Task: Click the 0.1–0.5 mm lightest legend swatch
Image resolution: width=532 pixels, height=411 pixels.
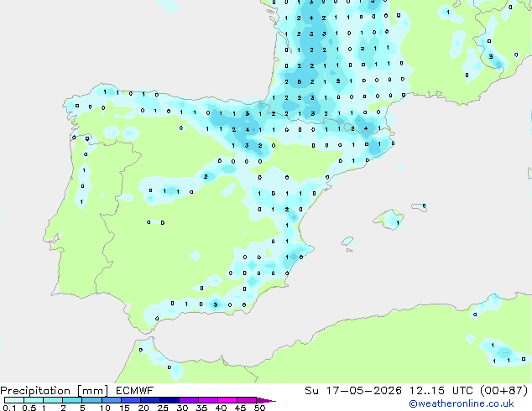Action: pos(14,400)
